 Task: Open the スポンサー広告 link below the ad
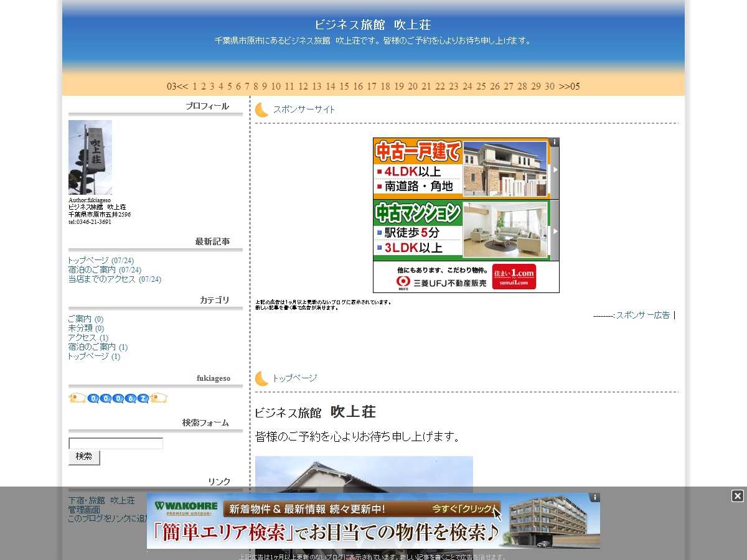[643, 315]
